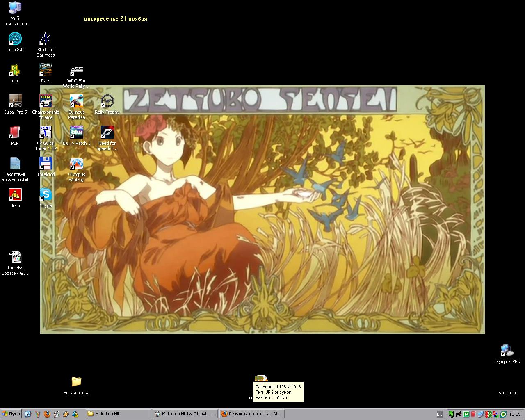Click the EN language indicator
The image size is (525, 420).
coord(440,414)
